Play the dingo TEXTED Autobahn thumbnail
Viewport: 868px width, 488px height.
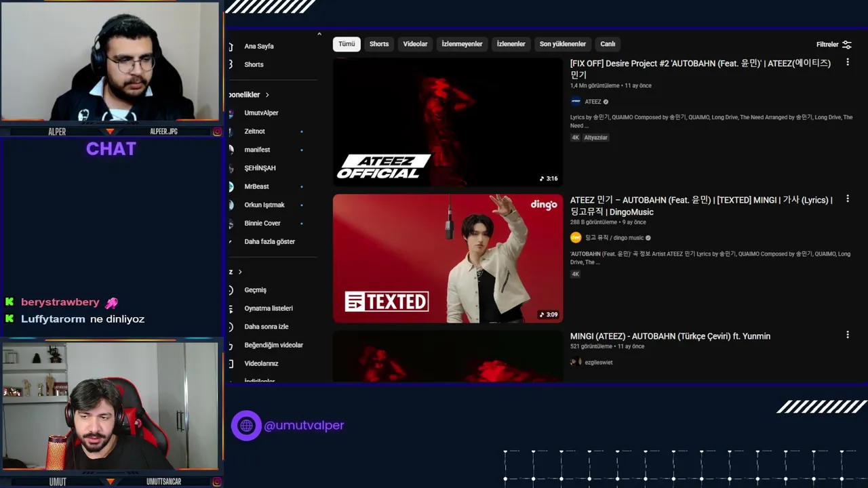point(448,258)
